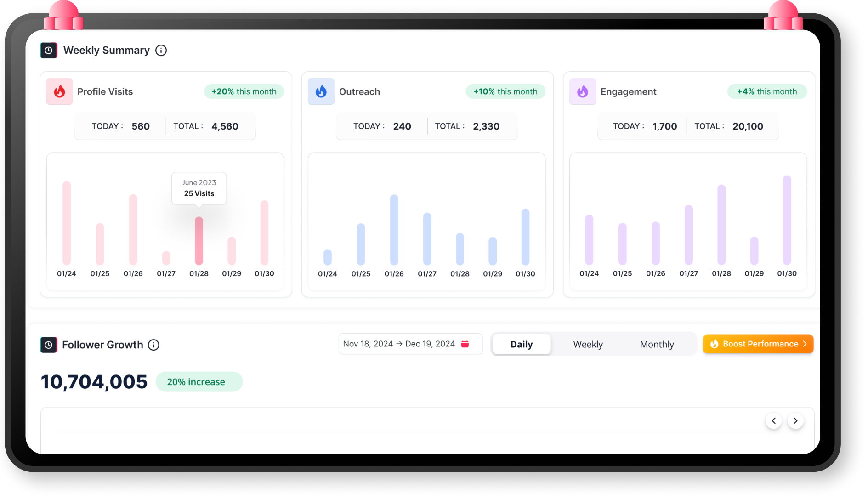Select the highlighted 01/28 Profile Visits bar
This screenshot has height=499, width=868.
tap(199, 241)
